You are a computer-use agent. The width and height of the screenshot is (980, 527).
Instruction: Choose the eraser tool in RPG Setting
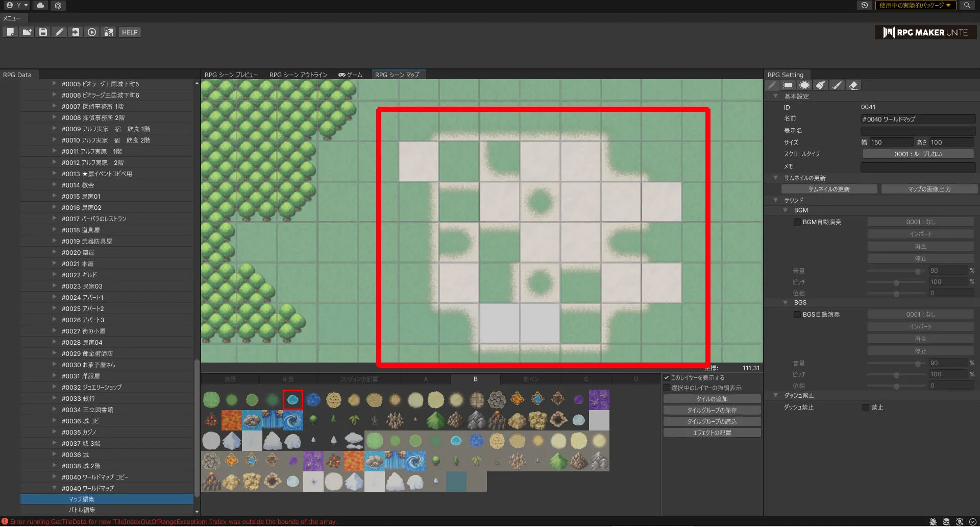853,85
